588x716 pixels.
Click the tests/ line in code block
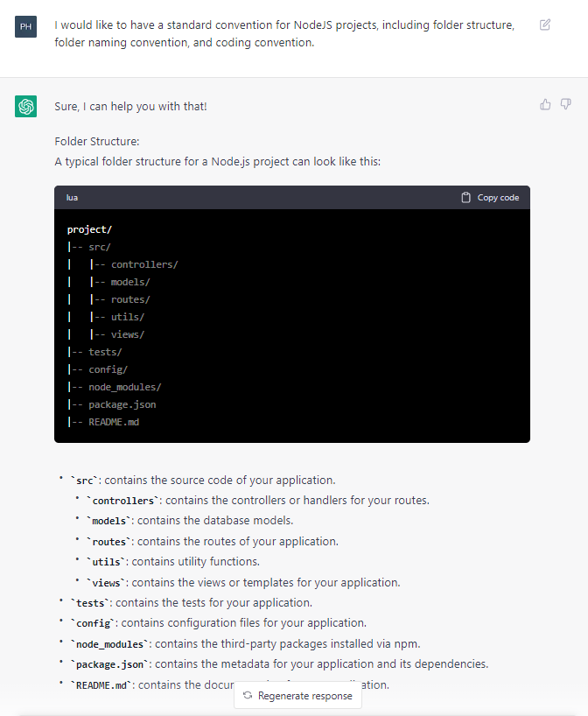coord(105,352)
